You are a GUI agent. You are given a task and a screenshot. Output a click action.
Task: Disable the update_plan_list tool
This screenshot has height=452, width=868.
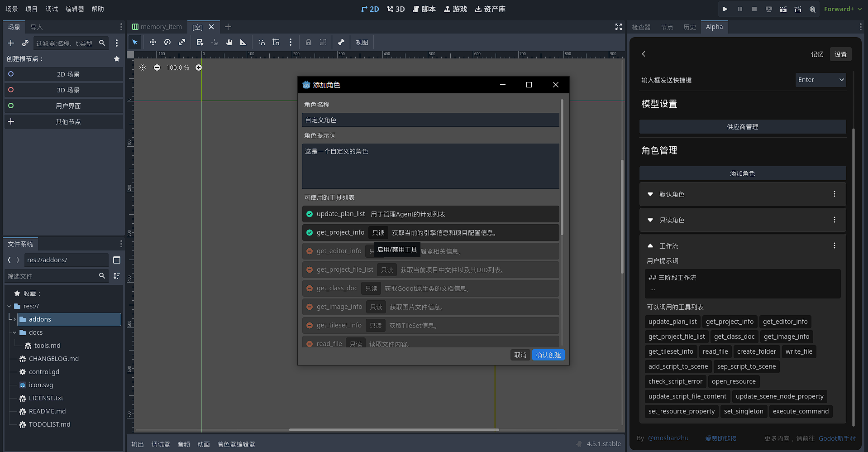coord(310,214)
